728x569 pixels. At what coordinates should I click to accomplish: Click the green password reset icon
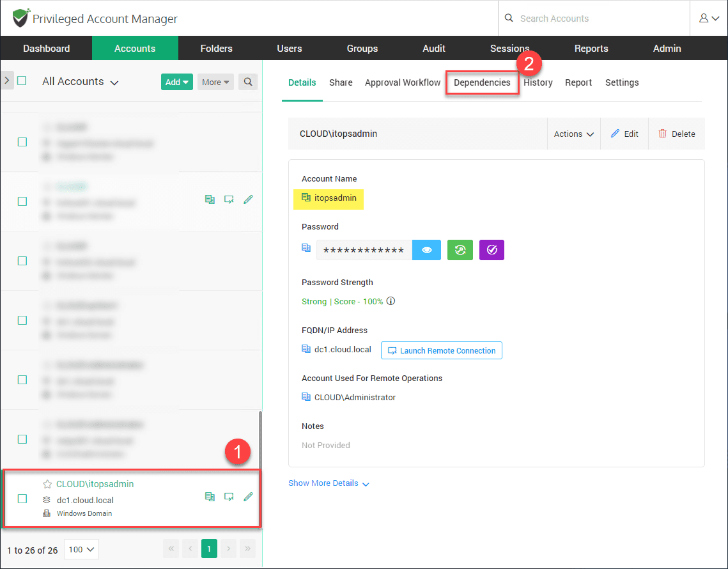pyautogui.click(x=460, y=249)
